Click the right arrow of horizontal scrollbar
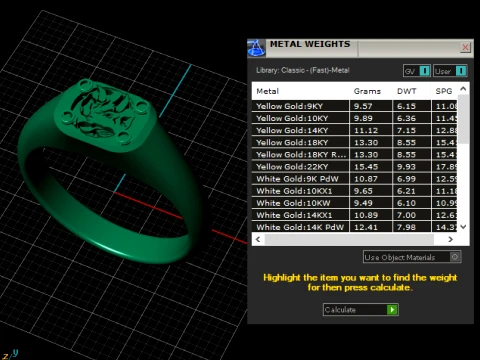The image size is (480, 360). coord(450,239)
